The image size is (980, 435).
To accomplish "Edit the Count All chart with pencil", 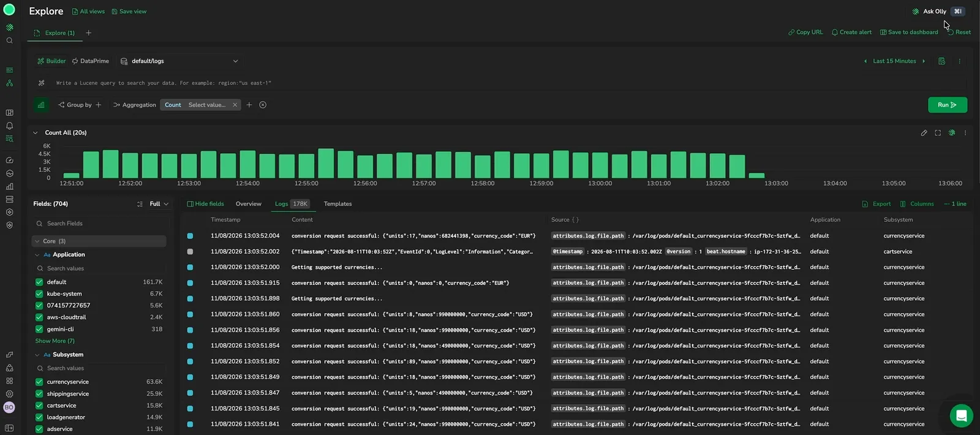I will click(x=924, y=133).
